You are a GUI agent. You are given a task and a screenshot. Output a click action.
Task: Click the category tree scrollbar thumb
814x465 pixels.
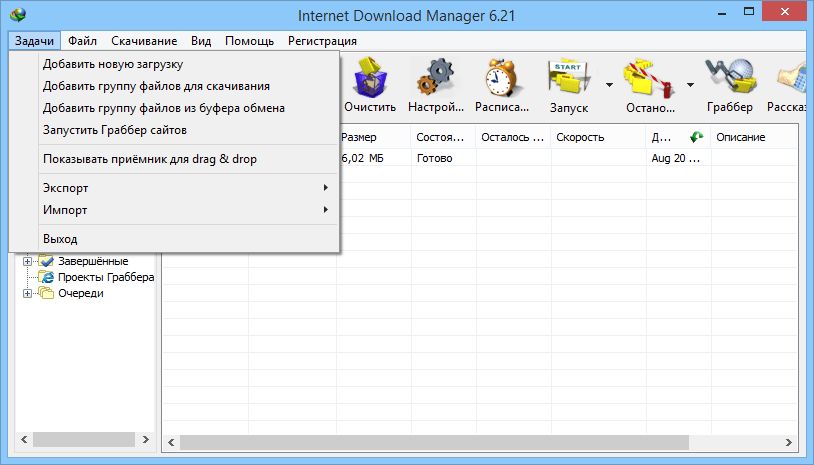click(84, 440)
